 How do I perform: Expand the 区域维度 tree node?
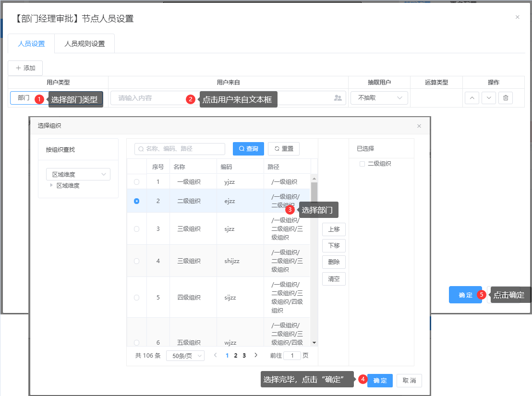point(51,185)
